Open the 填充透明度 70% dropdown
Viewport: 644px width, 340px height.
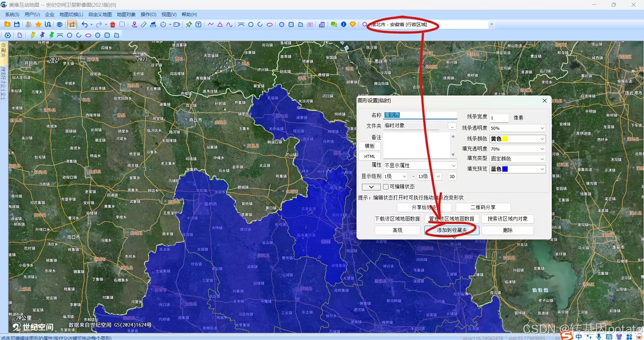click(517, 149)
